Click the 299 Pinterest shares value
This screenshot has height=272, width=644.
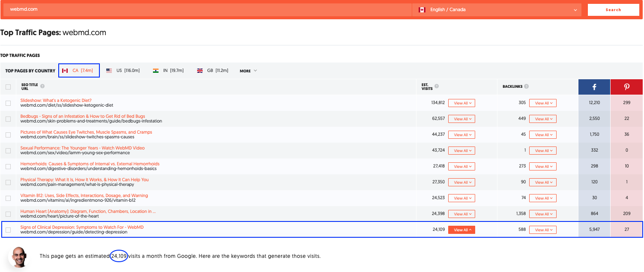626,103
